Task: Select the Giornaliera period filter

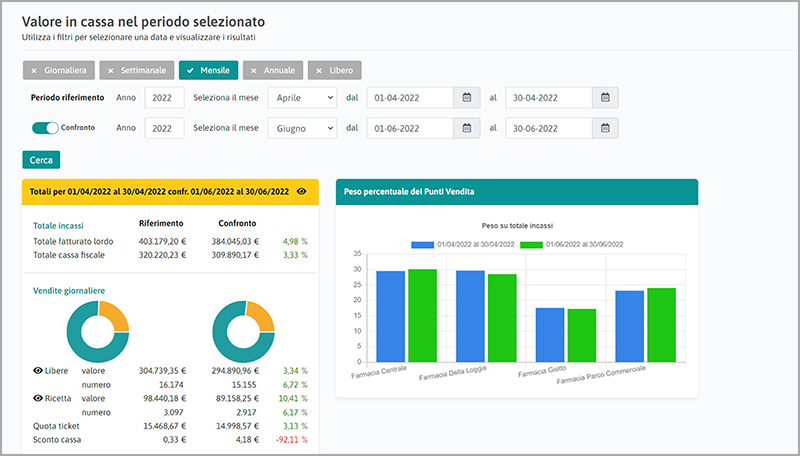Action: (58, 70)
